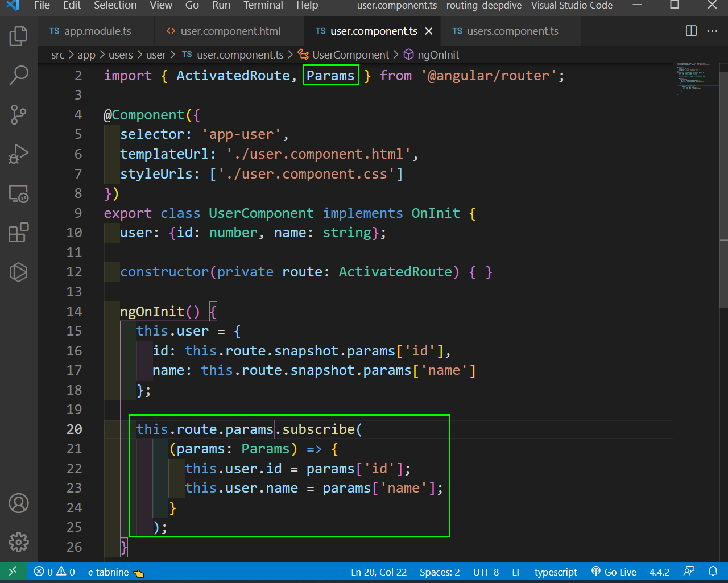Open the Remote Explorer icon
Viewport: 728px width, 583px height.
(18, 194)
